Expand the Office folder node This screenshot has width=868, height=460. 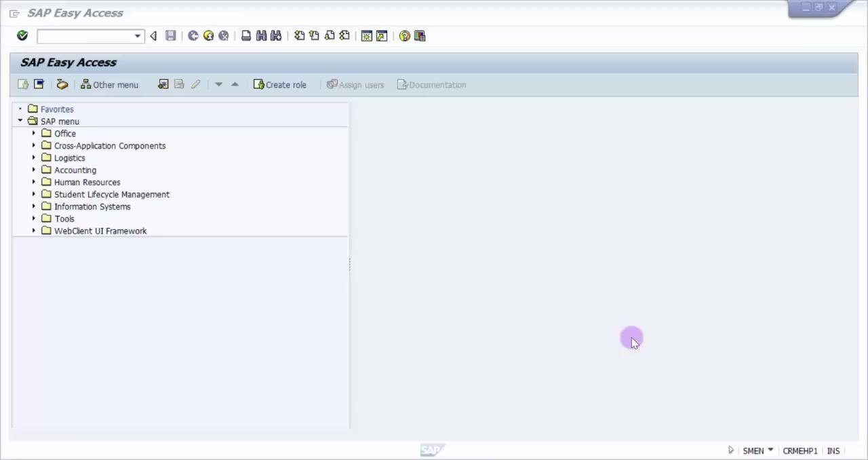[x=33, y=133]
